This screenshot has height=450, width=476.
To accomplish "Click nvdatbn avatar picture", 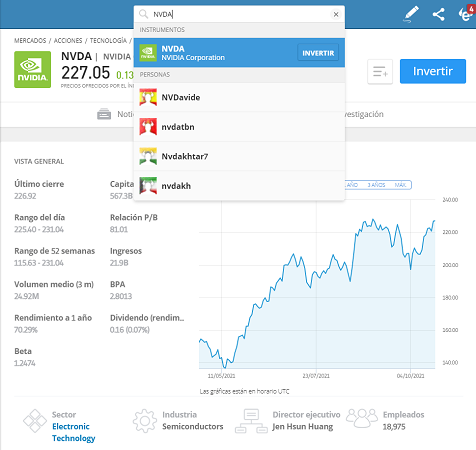I will 148,127.
